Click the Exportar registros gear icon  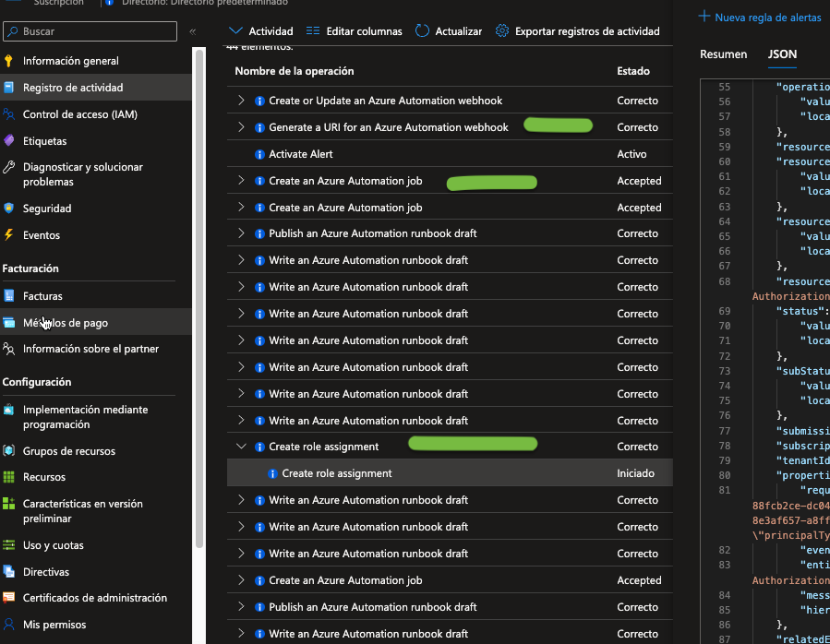tap(502, 31)
